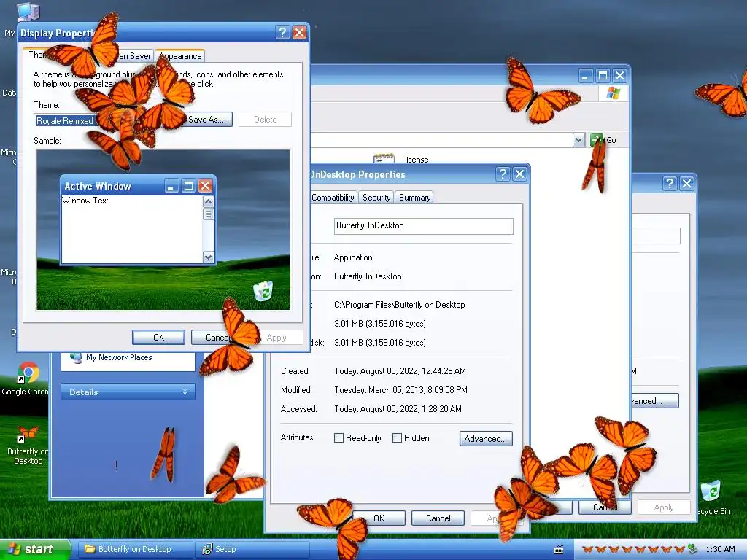The image size is (747, 560).
Task: Click Advanced in ButterflyOnDesktop Properties
Action: (486, 438)
